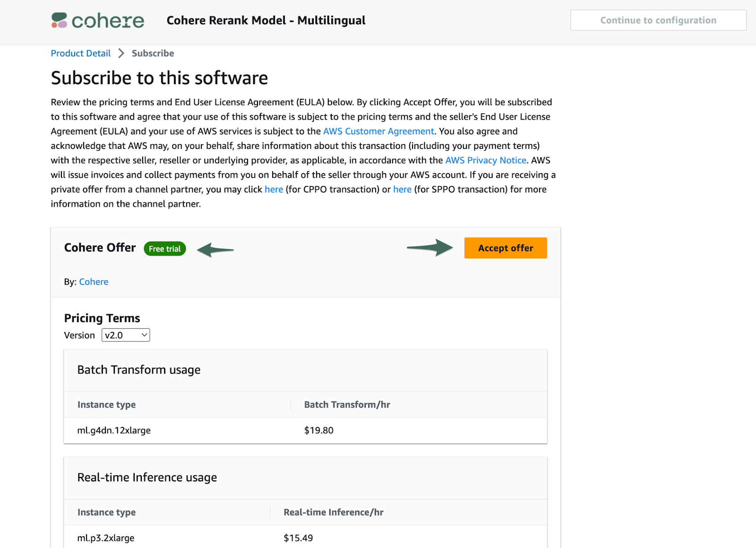Viewport: 756px width, 548px height.
Task: Click the Cohere logo
Action: [98, 20]
